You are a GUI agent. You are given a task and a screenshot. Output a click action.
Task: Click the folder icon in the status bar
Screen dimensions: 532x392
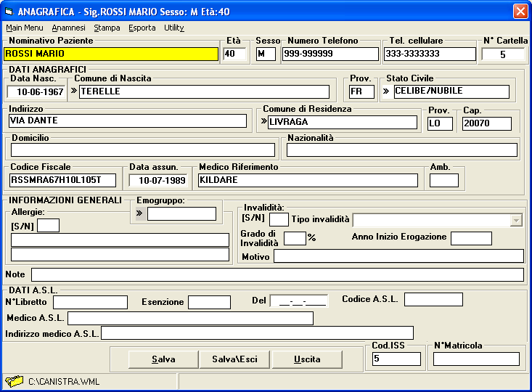pos(14,381)
